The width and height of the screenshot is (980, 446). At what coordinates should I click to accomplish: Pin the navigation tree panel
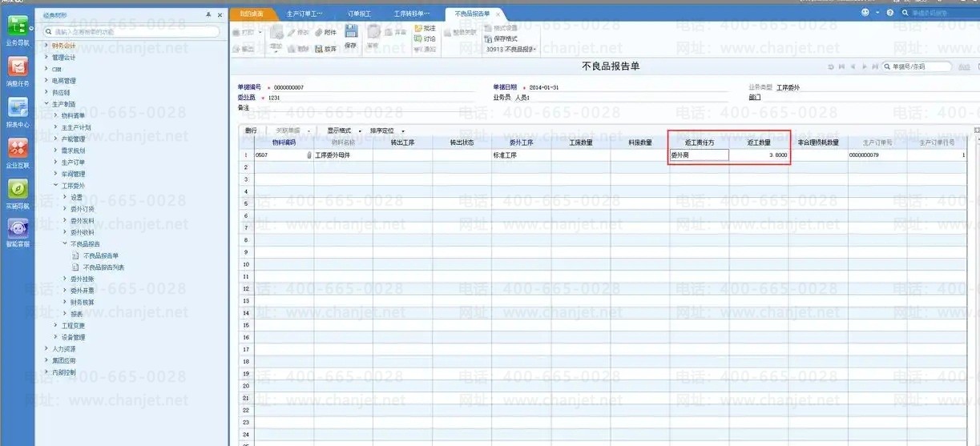209,14
